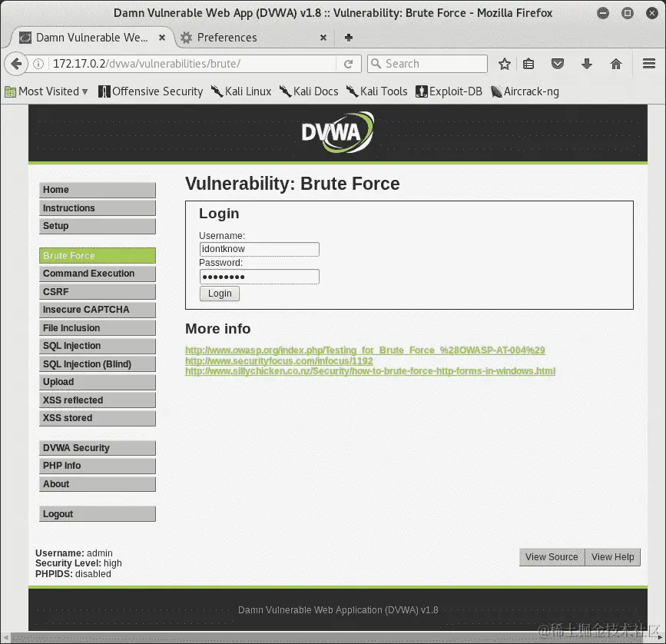Image resolution: width=666 pixels, height=644 pixels.
Task: Click the site information icon in address bar
Action: coord(38,64)
